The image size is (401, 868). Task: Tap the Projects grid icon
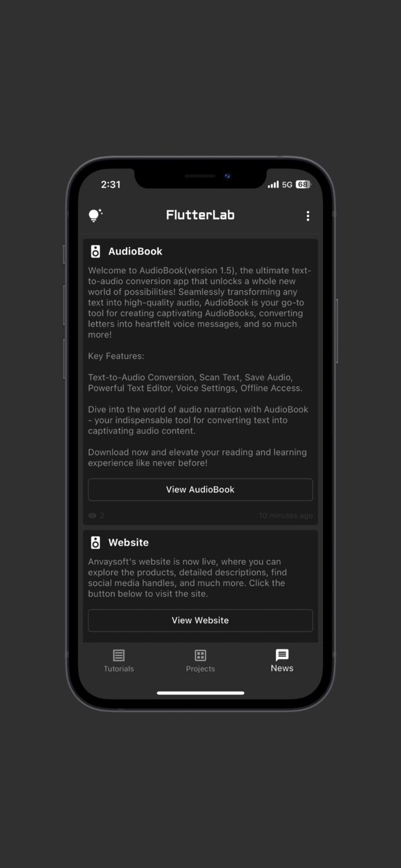(200, 655)
